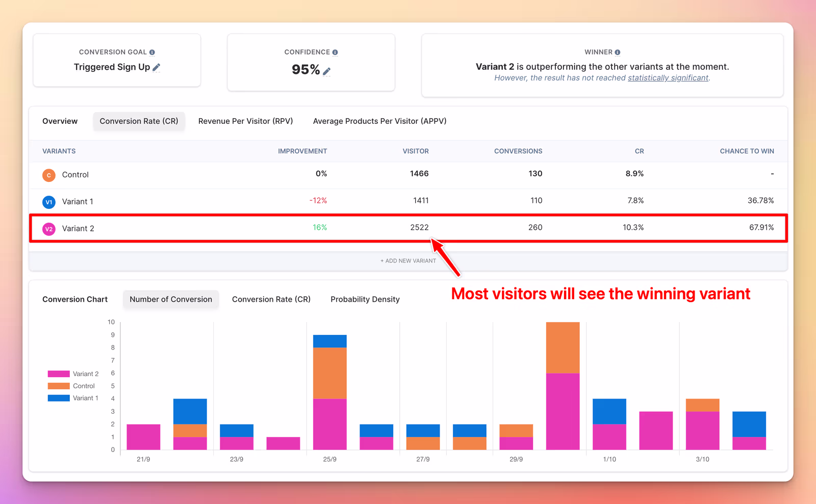Add a new variant
The width and height of the screenshot is (816, 504).
pos(408,261)
